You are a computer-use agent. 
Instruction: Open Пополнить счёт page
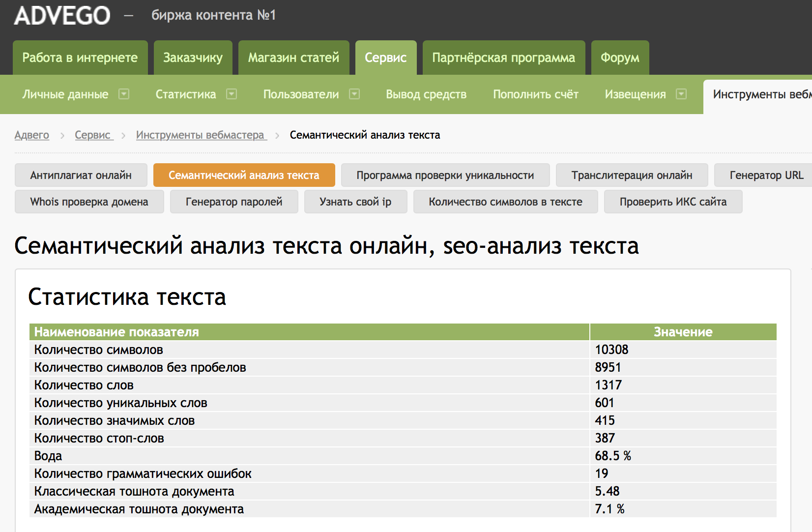coord(536,94)
